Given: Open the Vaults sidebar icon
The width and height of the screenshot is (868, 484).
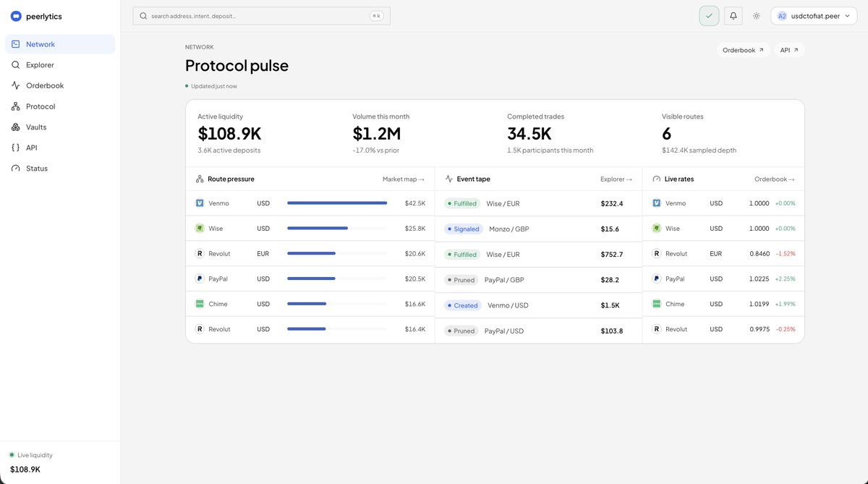Looking at the screenshot, I should [x=16, y=127].
